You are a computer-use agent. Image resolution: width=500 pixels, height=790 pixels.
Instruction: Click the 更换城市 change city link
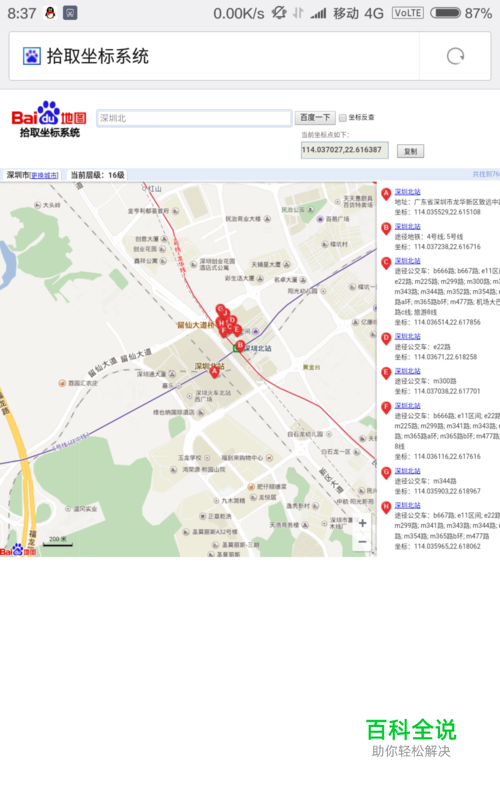(x=44, y=175)
